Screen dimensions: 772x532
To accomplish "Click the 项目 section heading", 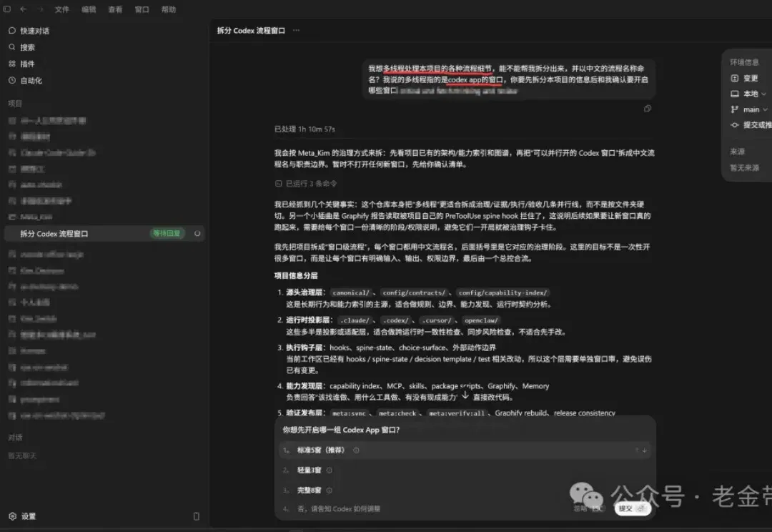I will point(15,104).
